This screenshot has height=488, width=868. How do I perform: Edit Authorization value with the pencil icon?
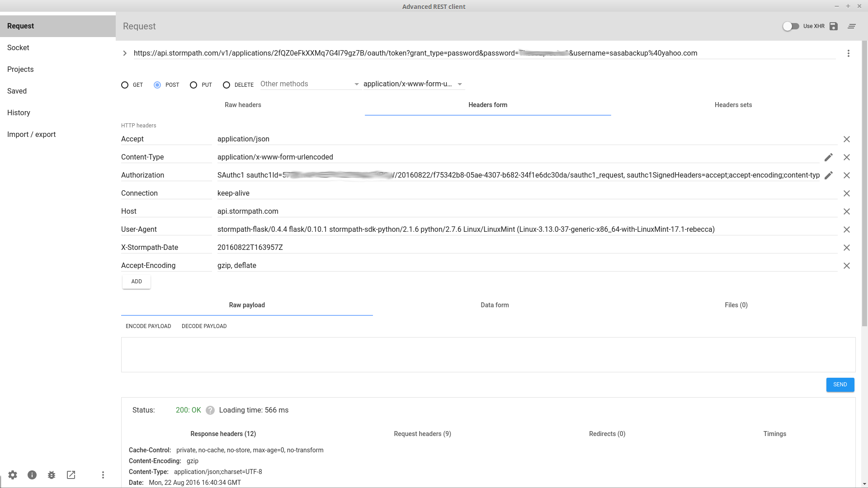pos(829,175)
